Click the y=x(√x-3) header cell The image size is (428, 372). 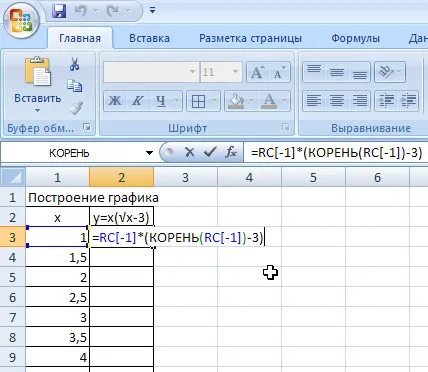click(122, 217)
